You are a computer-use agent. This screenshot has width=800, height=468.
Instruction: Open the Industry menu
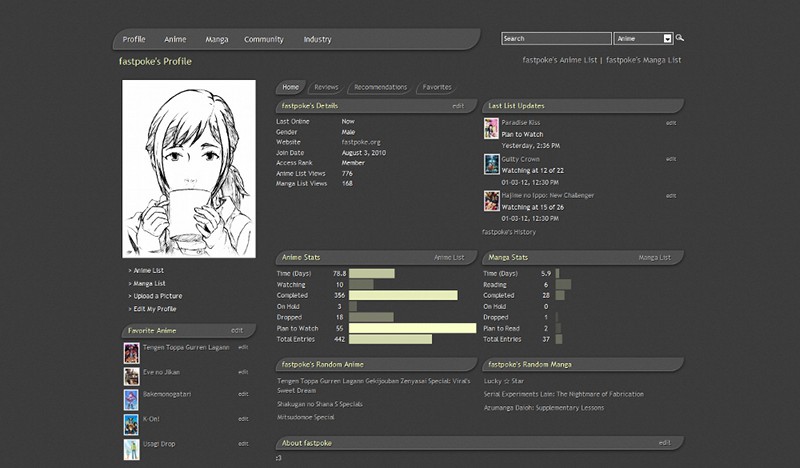(x=317, y=39)
